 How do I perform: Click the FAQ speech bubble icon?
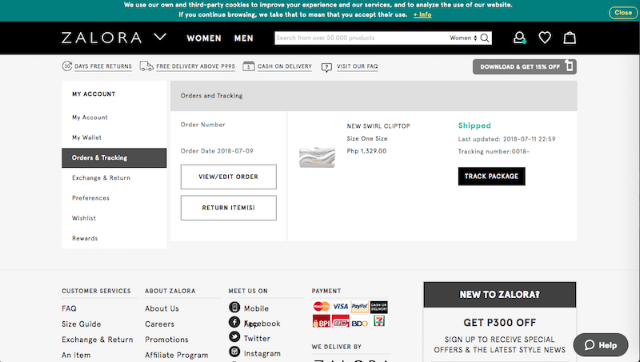coord(327,67)
